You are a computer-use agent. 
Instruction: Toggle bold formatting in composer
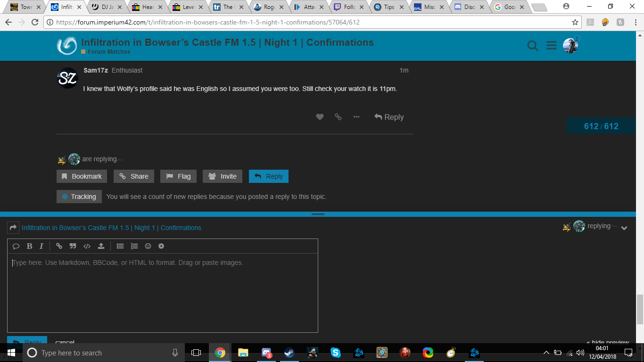click(29, 246)
